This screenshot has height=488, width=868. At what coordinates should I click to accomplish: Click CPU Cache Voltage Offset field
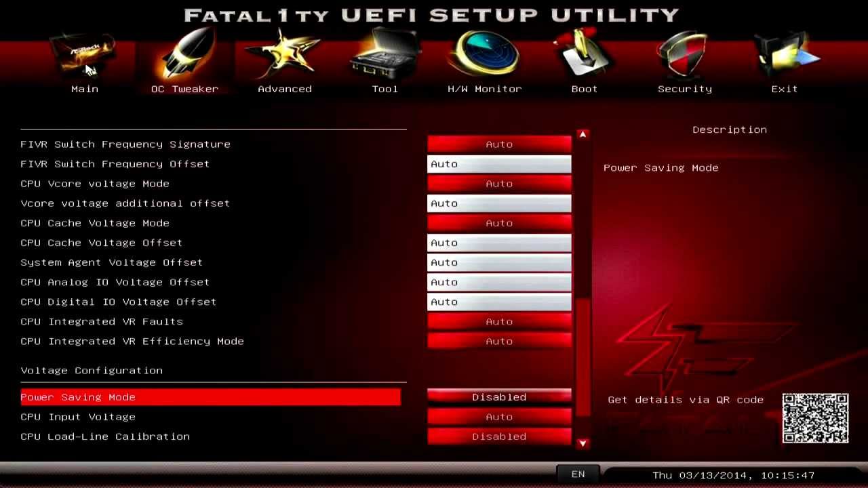pyautogui.click(x=499, y=243)
